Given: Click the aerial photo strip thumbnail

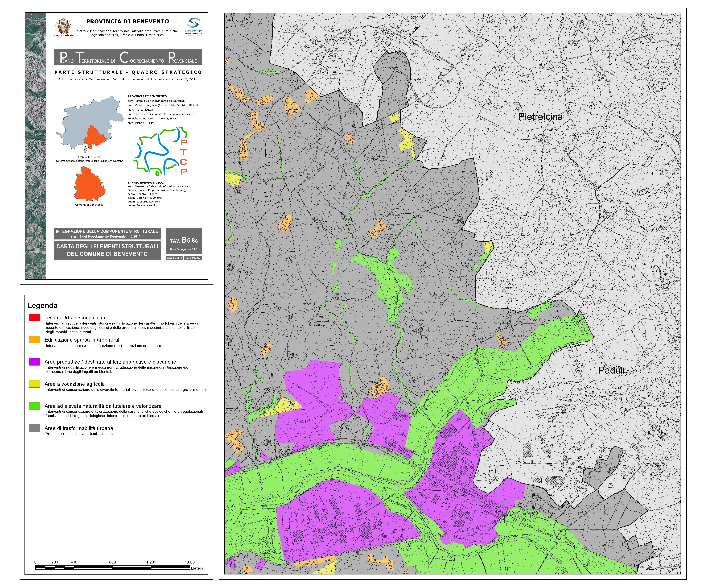Looking at the screenshot, I should [x=35, y=146].
